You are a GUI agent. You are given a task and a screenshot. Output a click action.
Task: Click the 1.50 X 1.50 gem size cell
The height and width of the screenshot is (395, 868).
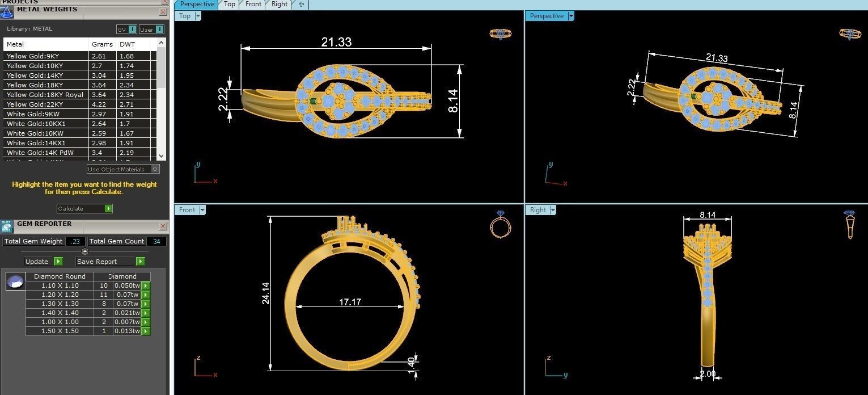point(60,331)
